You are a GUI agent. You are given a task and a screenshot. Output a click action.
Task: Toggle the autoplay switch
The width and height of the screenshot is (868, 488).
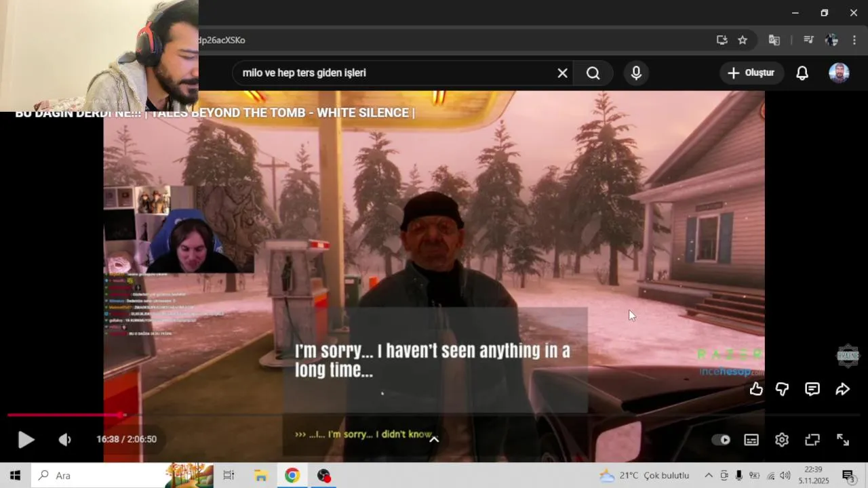tap(721, 439)
